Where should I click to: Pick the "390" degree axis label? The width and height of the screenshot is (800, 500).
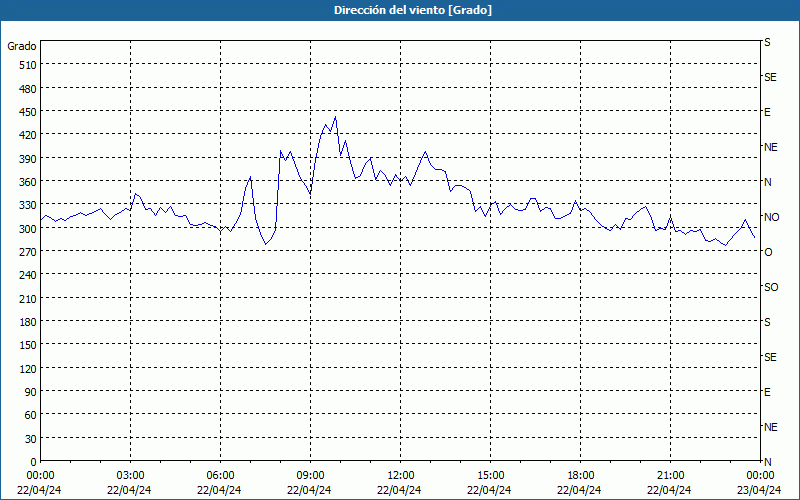pyautogui.click(x=29, y=159)
